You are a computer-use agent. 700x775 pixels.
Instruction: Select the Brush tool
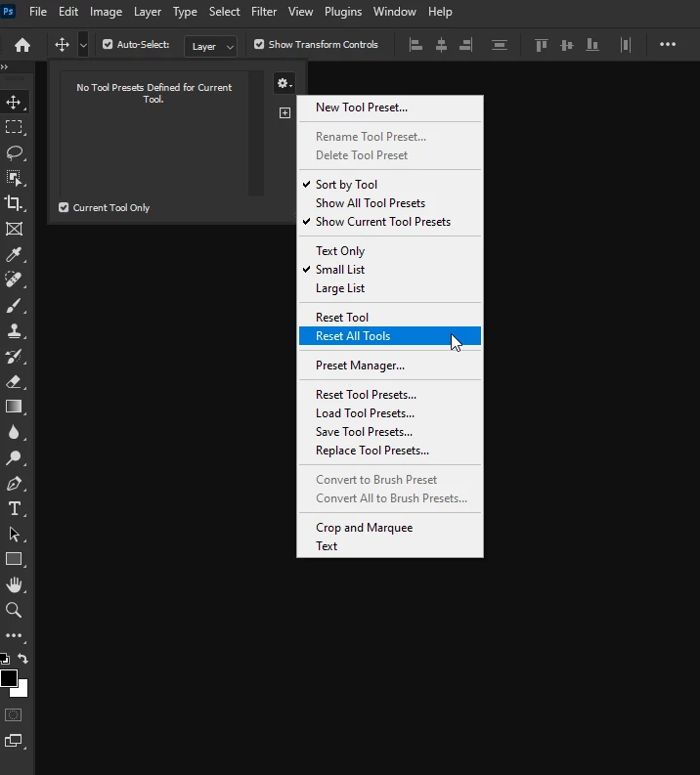tap(14, 306)
